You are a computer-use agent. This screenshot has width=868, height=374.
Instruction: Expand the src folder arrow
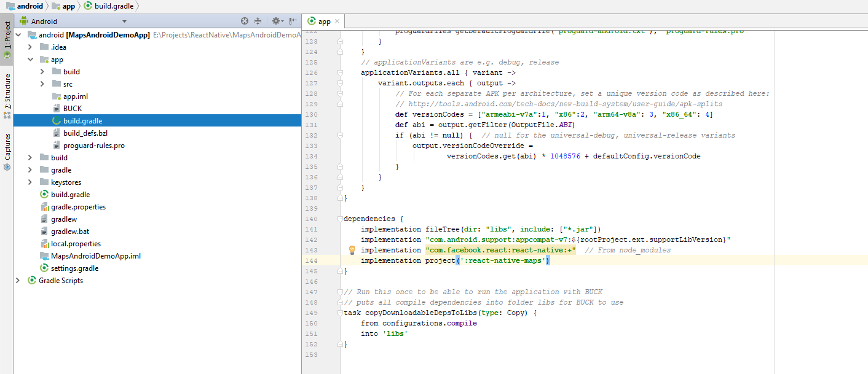[x=42, y=84]
